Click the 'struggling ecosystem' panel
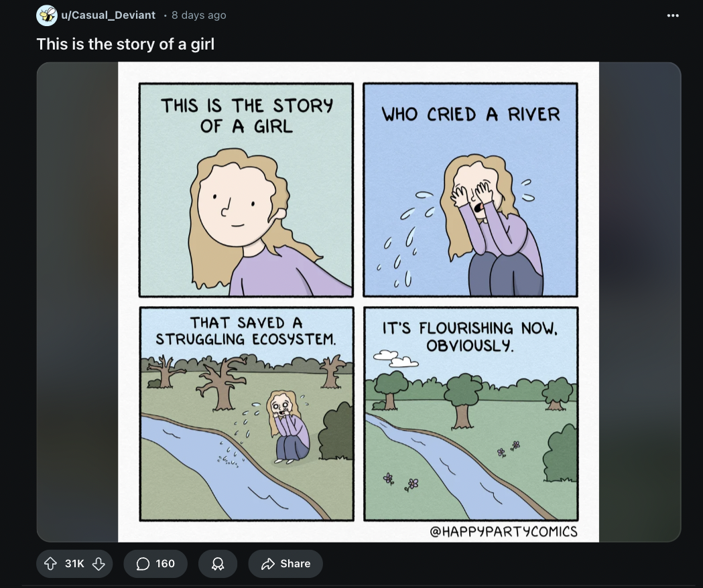The height and width of the screenshot is (588, 703). click(247, 414)
